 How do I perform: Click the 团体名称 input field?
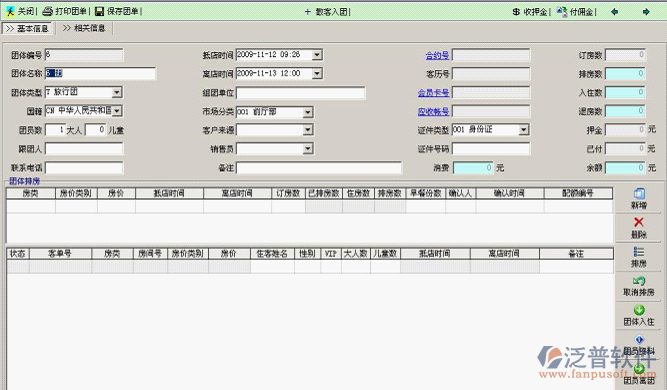click(x=100, y=73)
